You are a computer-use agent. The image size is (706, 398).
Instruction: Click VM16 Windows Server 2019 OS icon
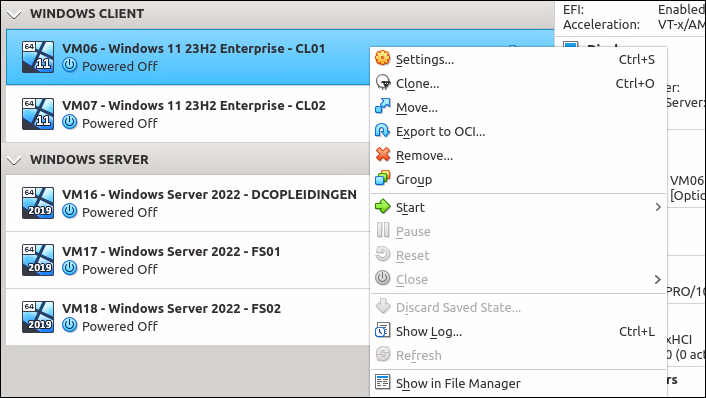pos(38,203)
